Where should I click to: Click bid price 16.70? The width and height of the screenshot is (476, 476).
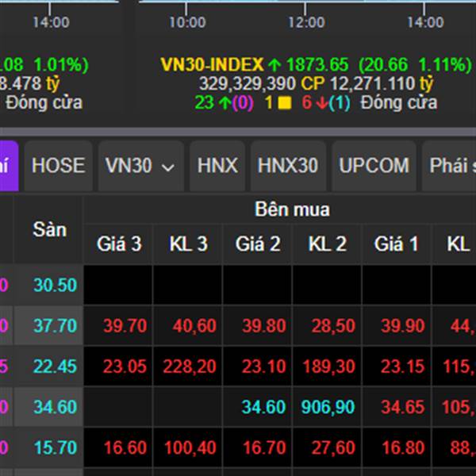pos(264,447)
